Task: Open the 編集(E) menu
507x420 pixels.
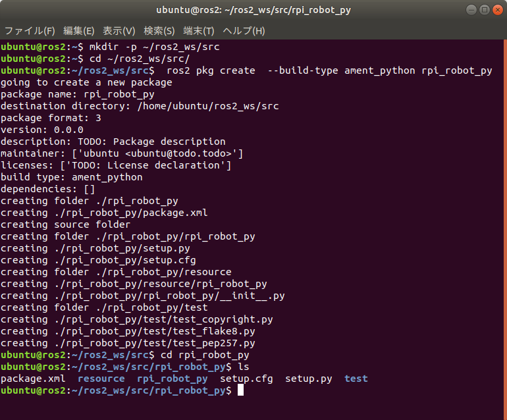Action: pos(79,31)
